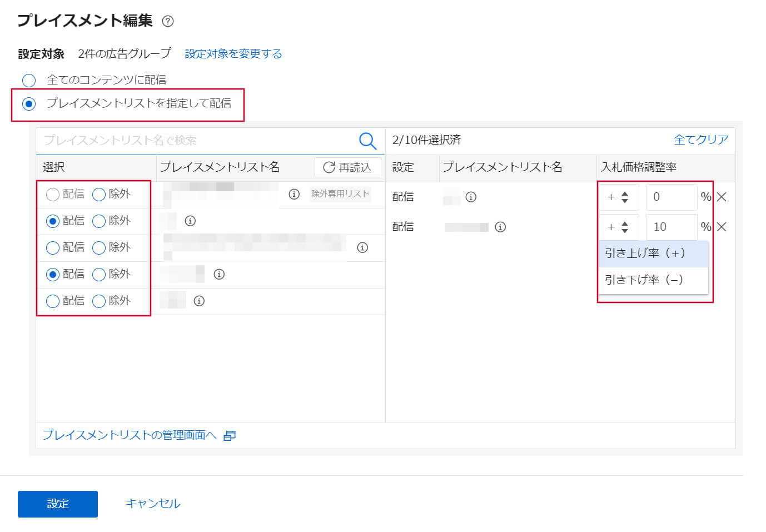Screen dimensions: 766x532
Task: Choose 引き上げ率（+） from dropdown
Action: [x=653, y=253]
